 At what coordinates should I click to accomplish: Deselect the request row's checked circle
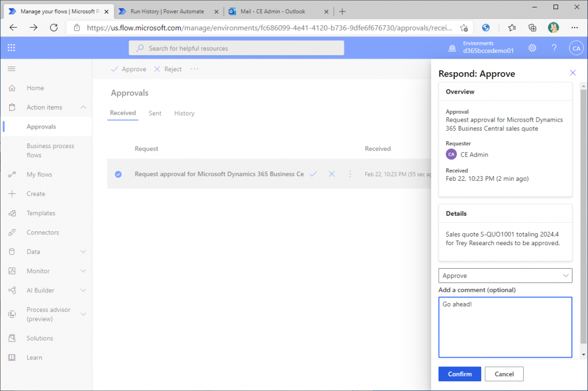118,175
